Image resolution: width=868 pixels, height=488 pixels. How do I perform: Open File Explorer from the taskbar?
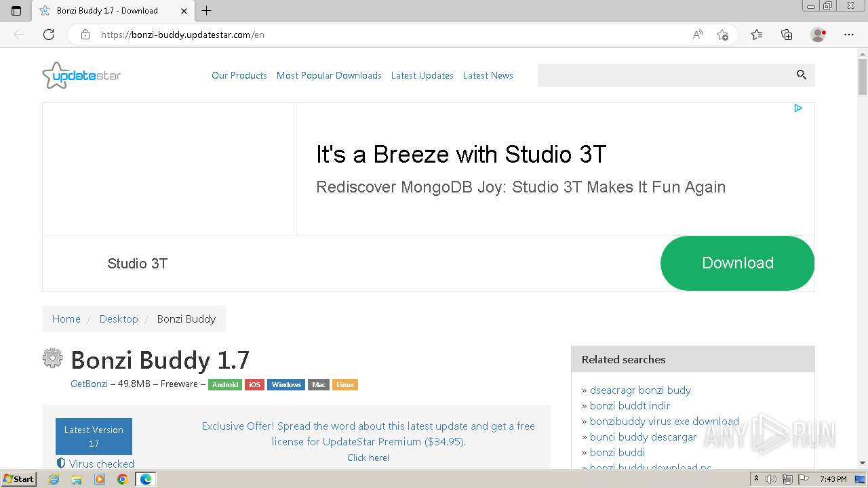pos(77,479)
